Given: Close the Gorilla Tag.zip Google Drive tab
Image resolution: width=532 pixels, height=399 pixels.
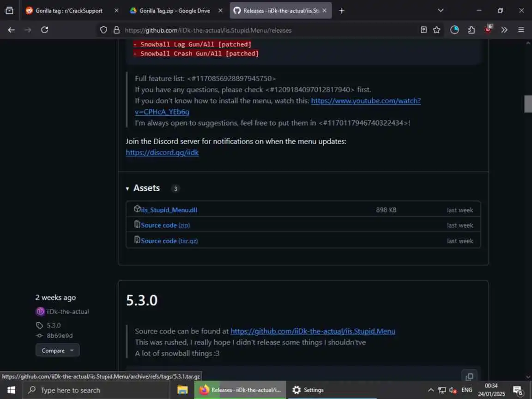Looking at the screenshot, I should point(220,11).
